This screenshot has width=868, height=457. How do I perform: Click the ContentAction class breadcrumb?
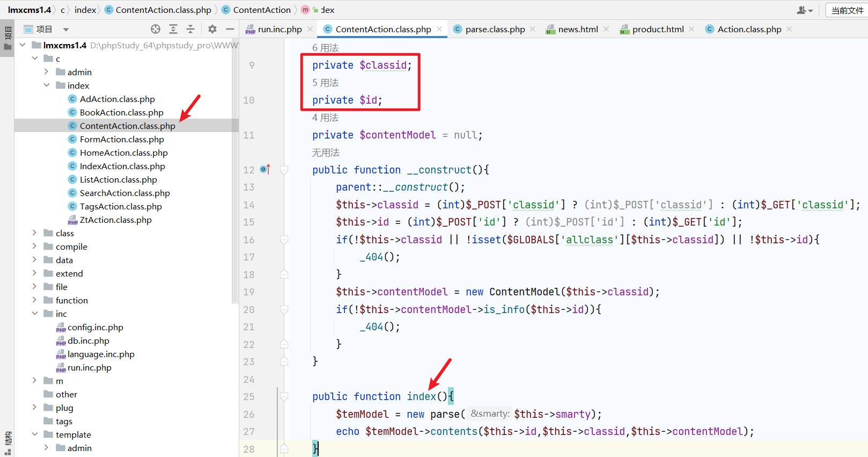coord(256,10)
